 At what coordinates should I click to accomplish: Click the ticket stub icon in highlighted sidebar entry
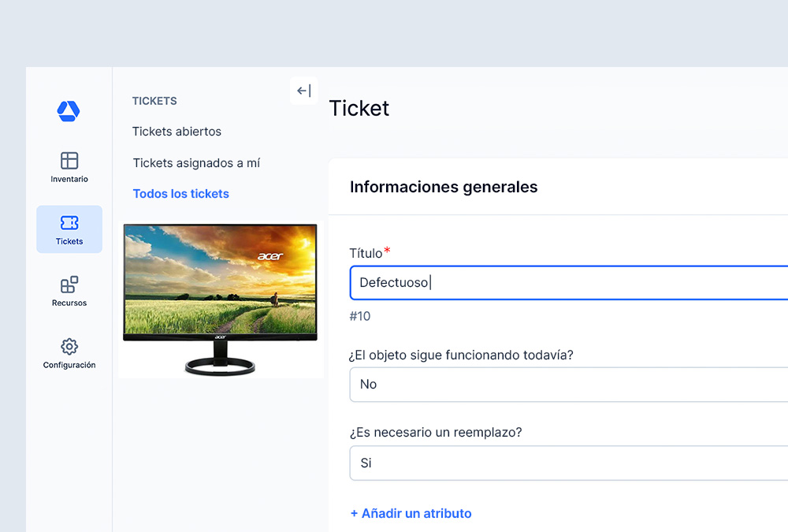[x=69, y=222]
